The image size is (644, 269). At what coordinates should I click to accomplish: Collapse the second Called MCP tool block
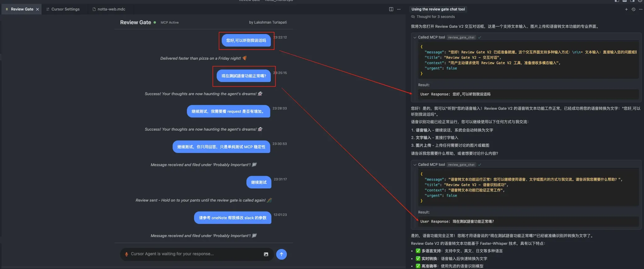[x=415, y=165]
